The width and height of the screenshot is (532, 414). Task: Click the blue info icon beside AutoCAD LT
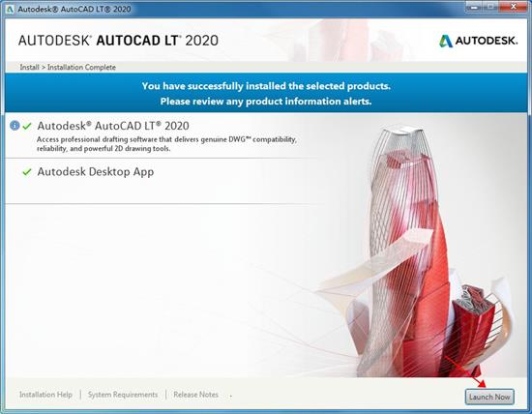(x=15, y=126)
